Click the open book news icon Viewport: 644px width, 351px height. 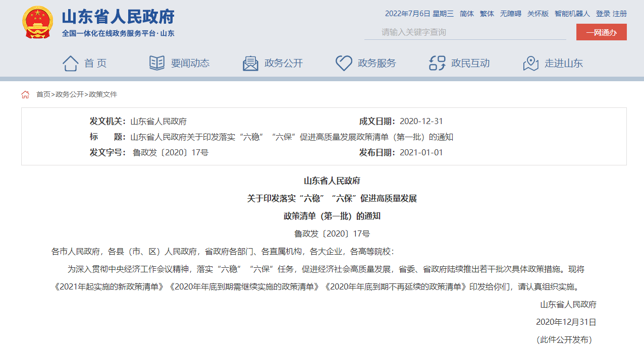pyautogui.click(x=157, y=63)
